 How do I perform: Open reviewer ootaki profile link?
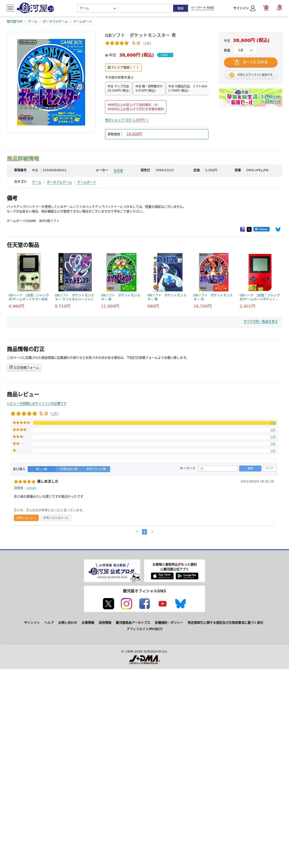(x=31, y=488)
